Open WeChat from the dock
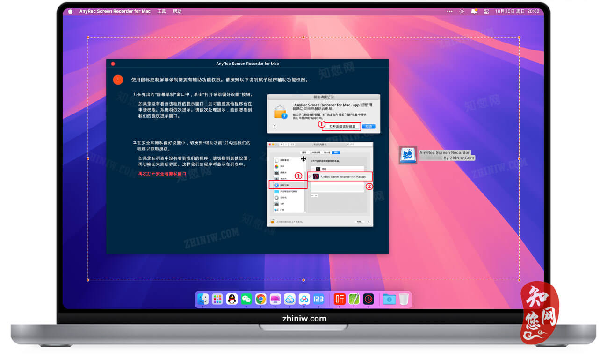The height and width of the screenshot is (364, 607). tap(246, 299)
